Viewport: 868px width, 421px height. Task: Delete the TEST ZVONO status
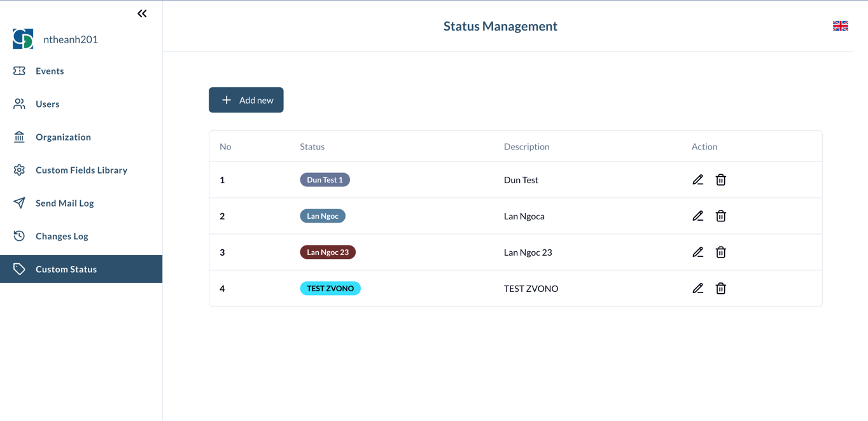(x=720, y=289)
